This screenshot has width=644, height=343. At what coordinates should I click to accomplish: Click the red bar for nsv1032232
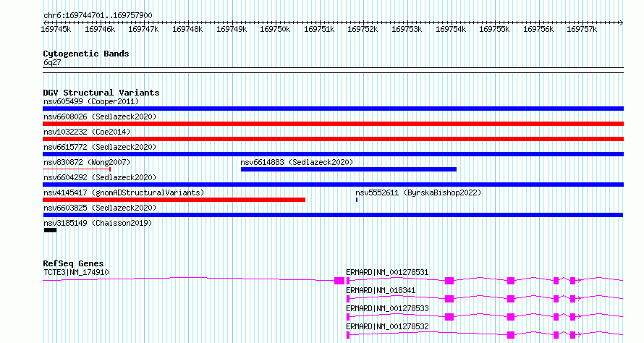333,139
